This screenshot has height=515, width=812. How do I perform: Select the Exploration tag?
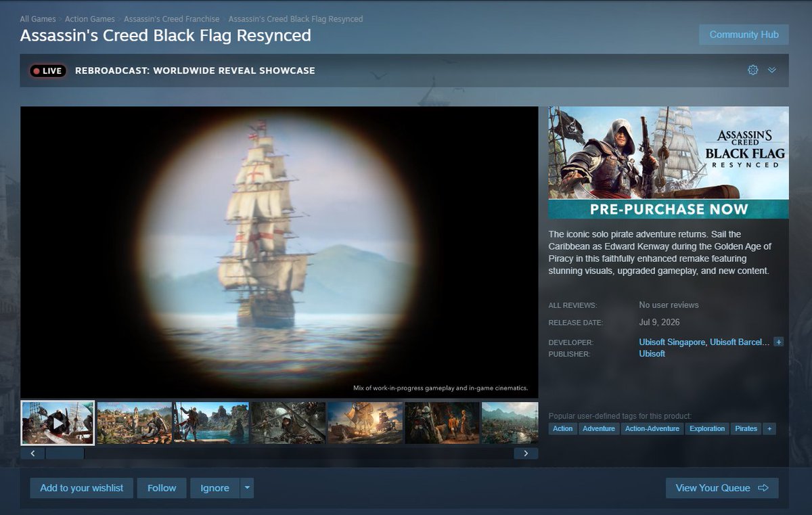point(707,428)
